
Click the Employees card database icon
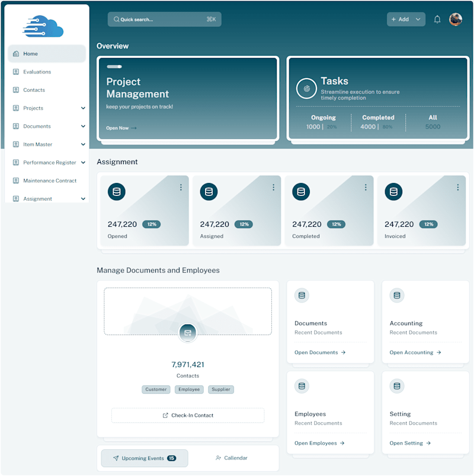click(x=302, y=386)
